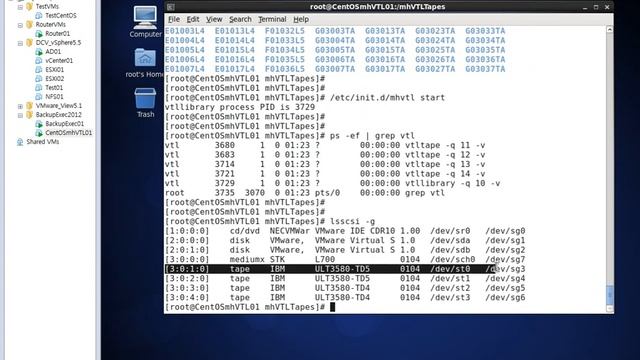Open the terminal Edit menu
This screenshot has height=360, width=640.
[193, 19]
